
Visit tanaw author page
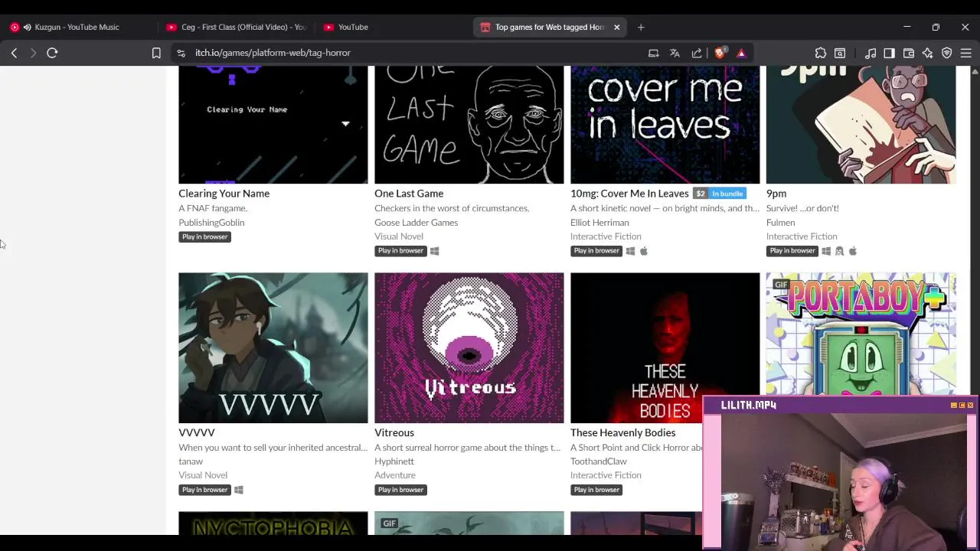tap(191, 461)
